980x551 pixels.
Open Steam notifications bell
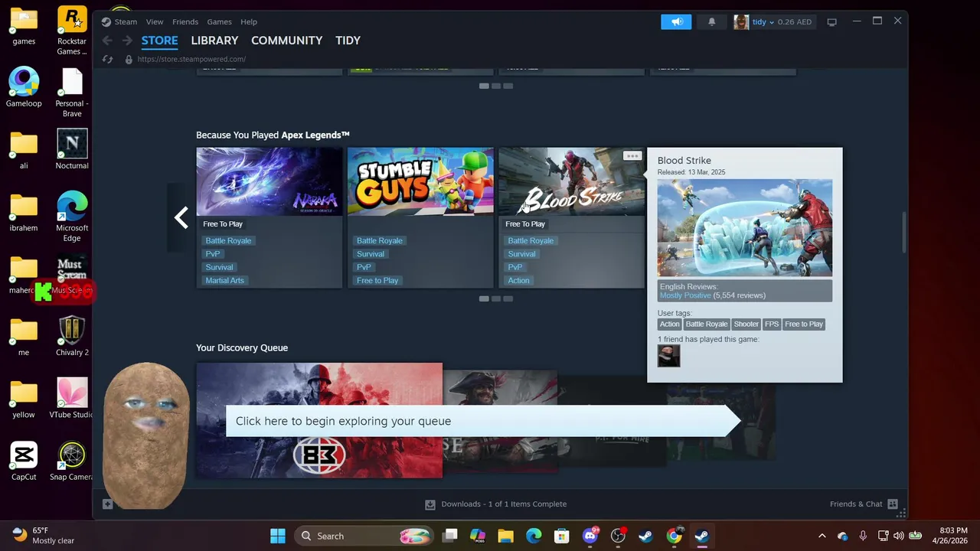click(711, 21)
